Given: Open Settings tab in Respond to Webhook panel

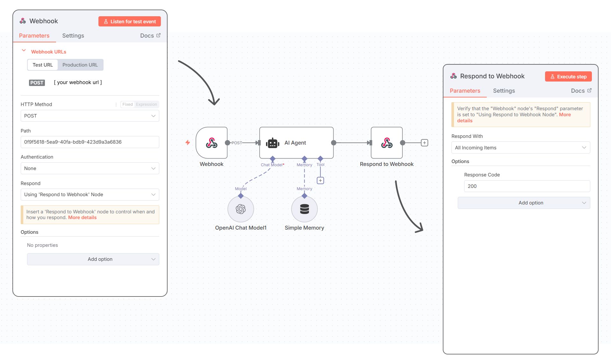Looking at the screenshot, I should 504,91.
